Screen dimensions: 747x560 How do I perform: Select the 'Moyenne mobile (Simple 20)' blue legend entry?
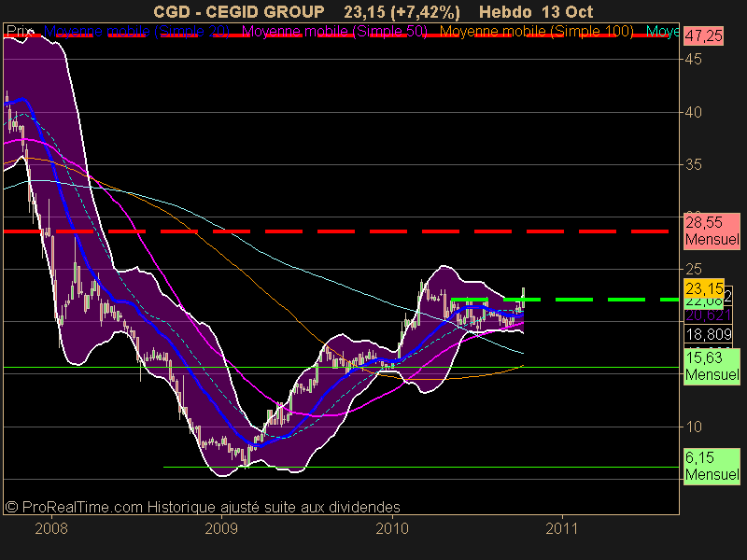click(x=136, y=32)
